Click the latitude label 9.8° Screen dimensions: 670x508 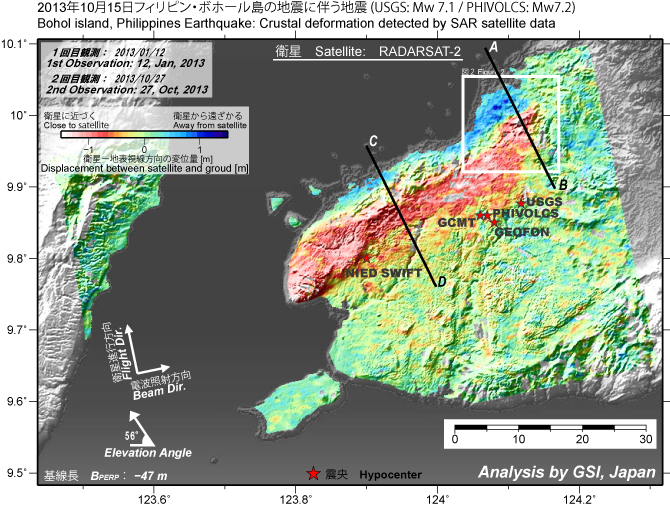click(17, 258)
